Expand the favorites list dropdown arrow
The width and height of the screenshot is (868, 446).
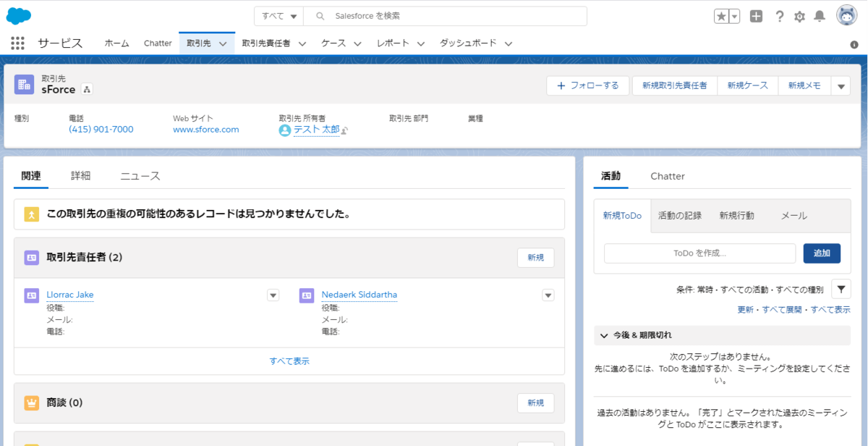(x=734, y=16)
